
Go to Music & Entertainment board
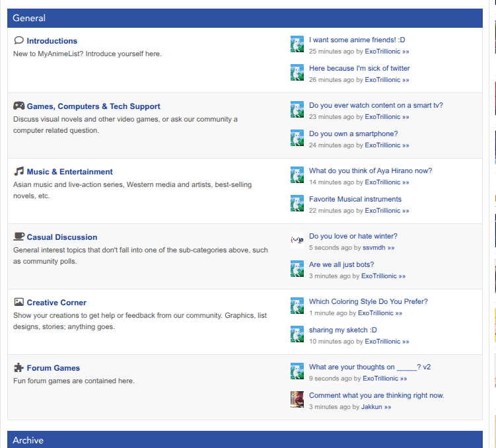point(69,172)
